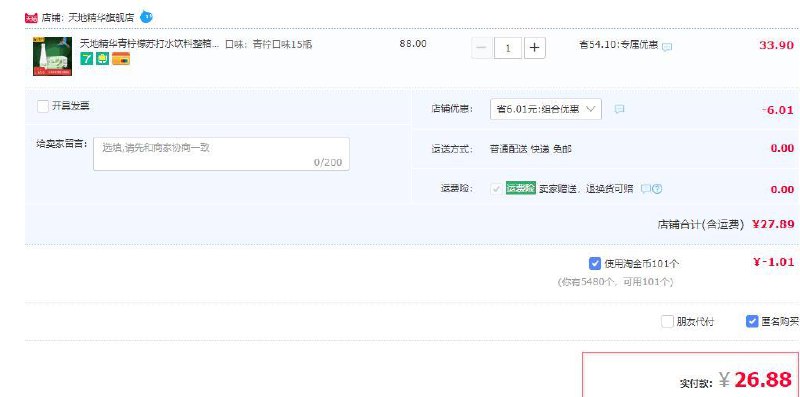This screenshot has height=397, width=800.
Task: Open the comment icon beside the store discount
Action: click(x=619, y=109)
